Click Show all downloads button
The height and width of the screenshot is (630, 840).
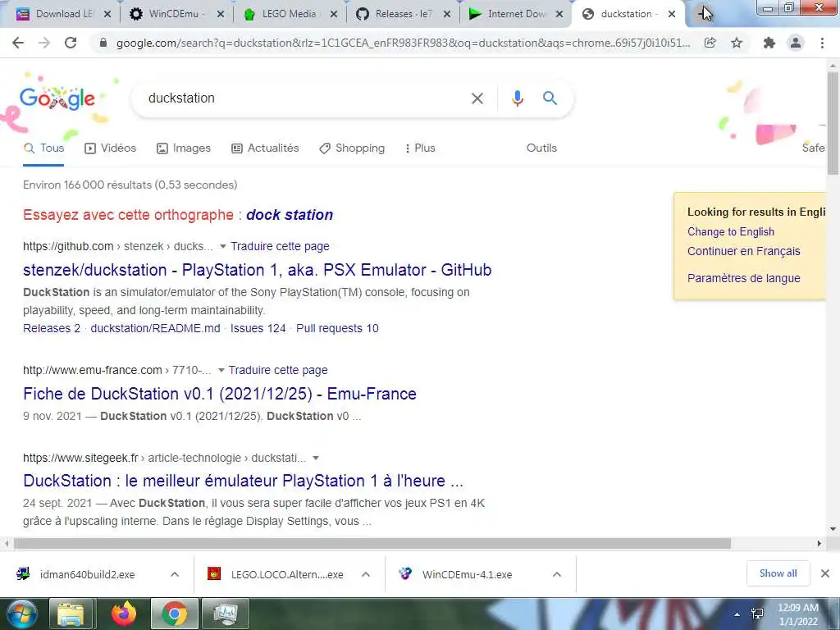coord(778,573)
